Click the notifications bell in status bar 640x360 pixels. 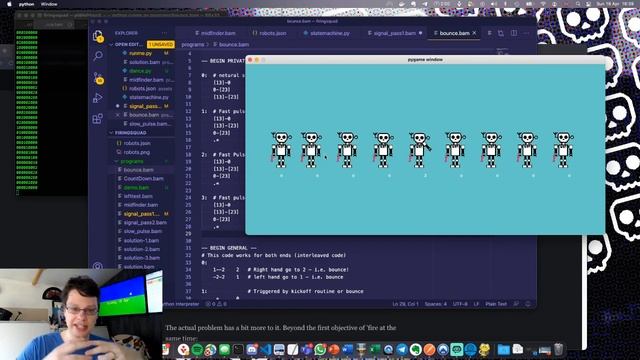(528, 304)
